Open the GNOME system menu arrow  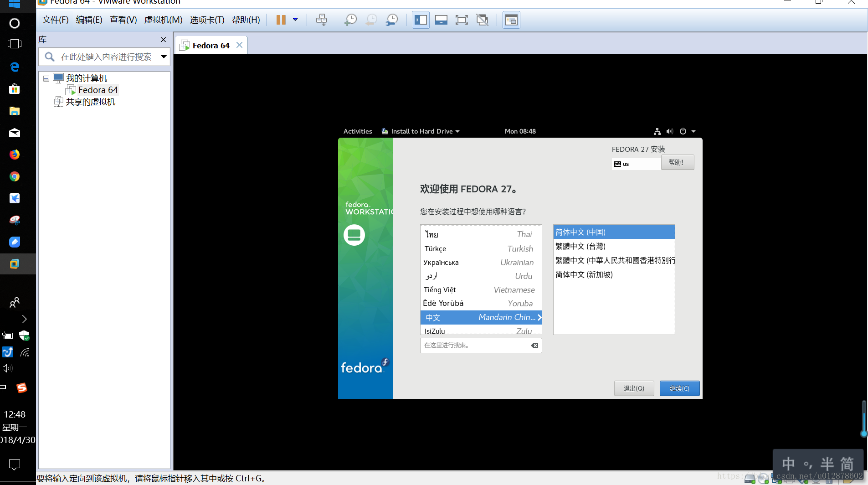pos(693,131)
